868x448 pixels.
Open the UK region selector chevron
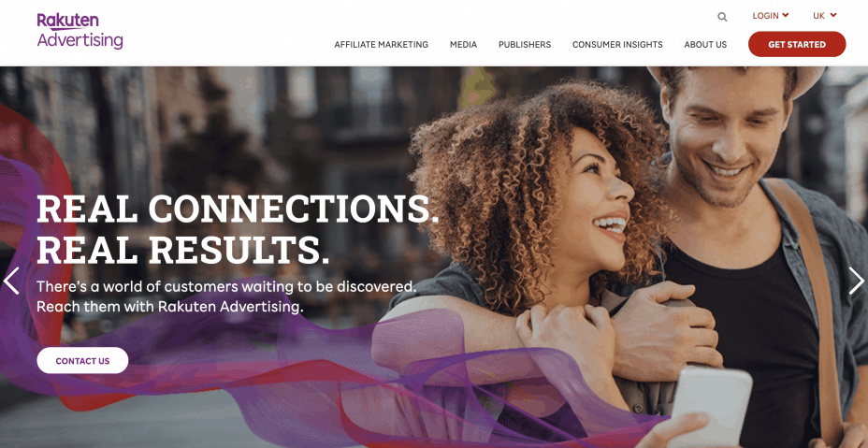(x=833, y=16)
